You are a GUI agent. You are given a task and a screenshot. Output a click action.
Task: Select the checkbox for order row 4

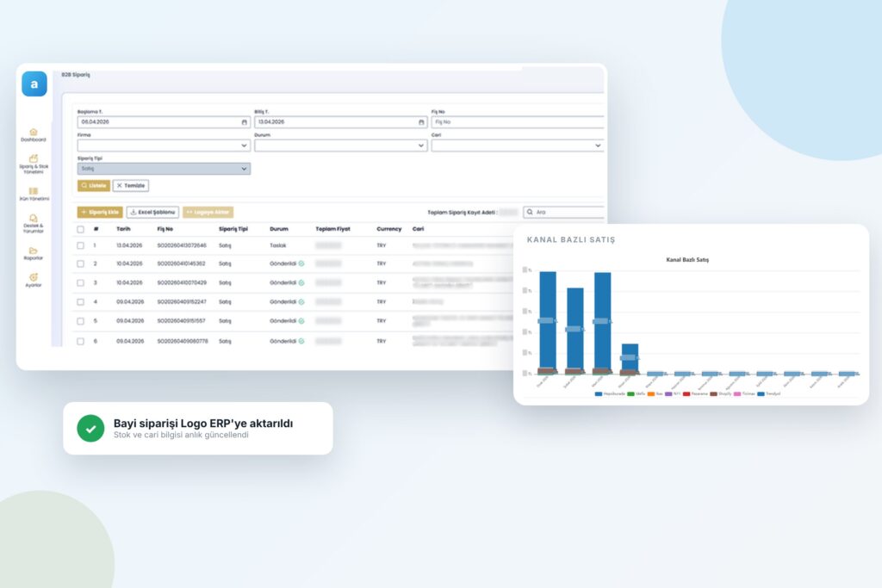tap(80, 302)
